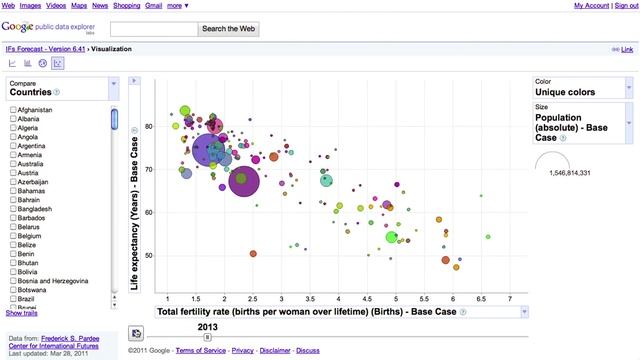
Task: Check the Bosnia and Herzegovina checkbox
Action: point(13,281)
